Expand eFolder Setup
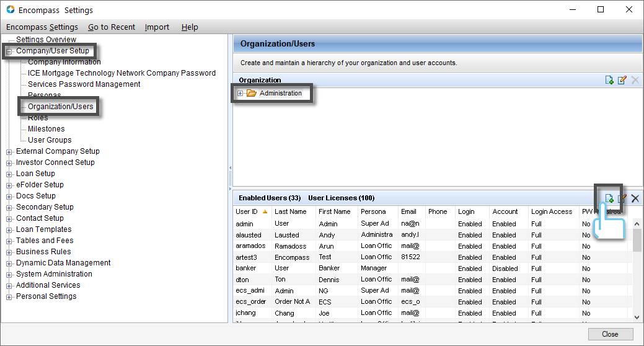644x346 pixels. click(x=9, y=185)
